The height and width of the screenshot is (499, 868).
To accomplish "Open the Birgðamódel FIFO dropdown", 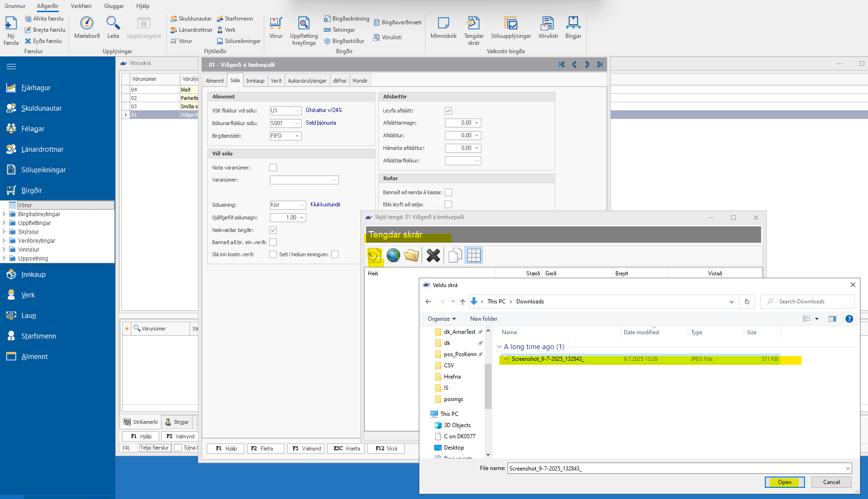I will click(296, 136).
